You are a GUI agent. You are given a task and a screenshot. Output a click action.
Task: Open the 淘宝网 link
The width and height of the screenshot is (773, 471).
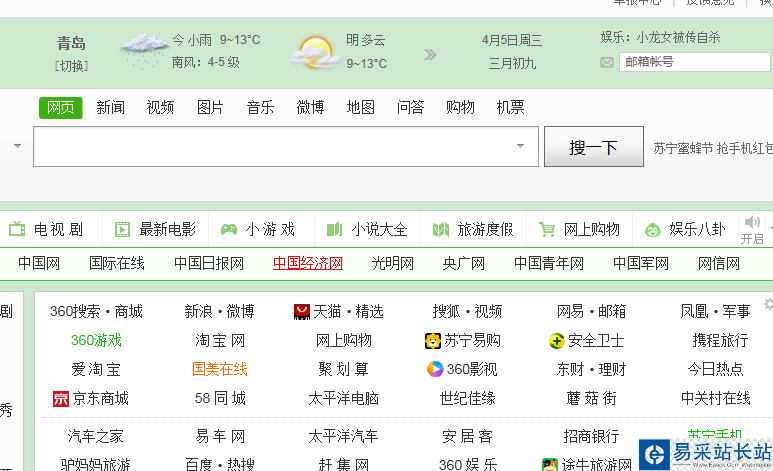coord(220,340)
